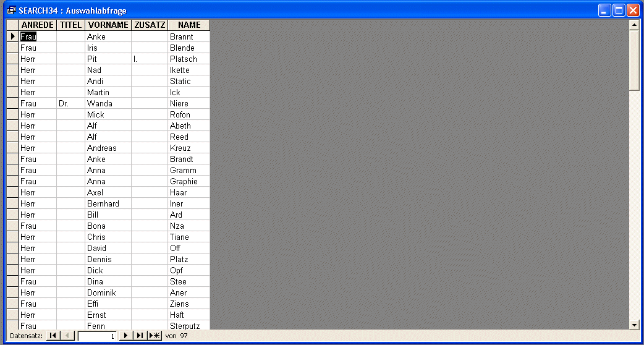Screen dimensions: 644x345
Task: Click the cell 'Nad'
Action: 108,70
